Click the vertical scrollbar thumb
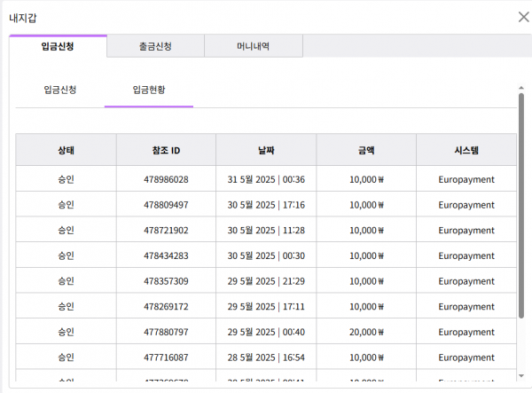Image resolution: width=532 pixels, height=393 pixels. 521,204
